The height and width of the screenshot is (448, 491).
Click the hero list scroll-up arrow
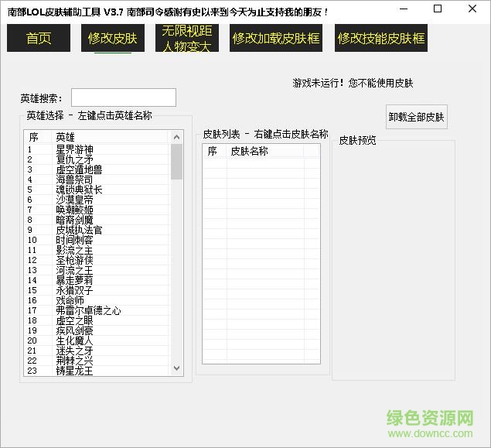pos(176,136)
